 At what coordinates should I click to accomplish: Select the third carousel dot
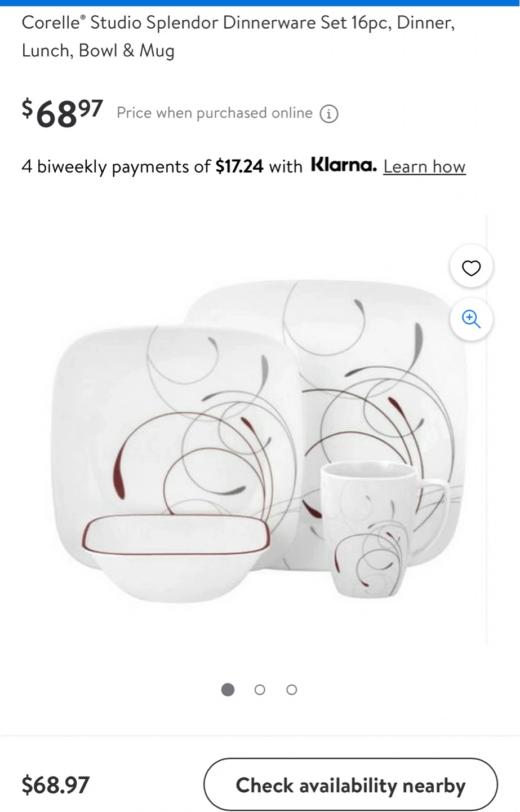291,690
